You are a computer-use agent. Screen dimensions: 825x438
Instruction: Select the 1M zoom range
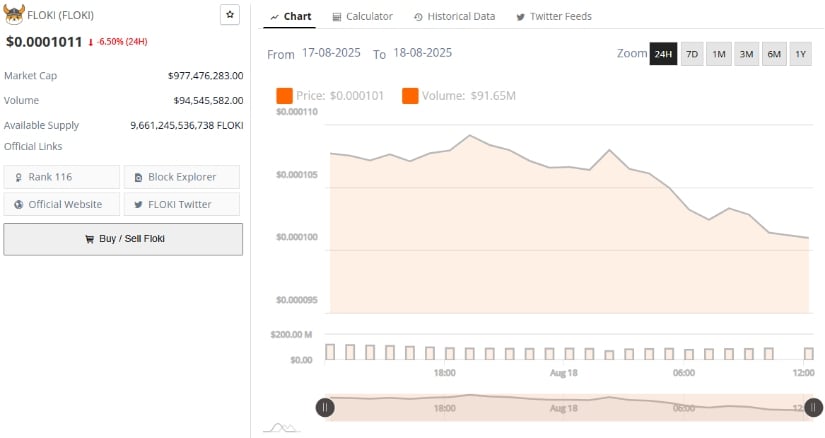tap(719, 54)
